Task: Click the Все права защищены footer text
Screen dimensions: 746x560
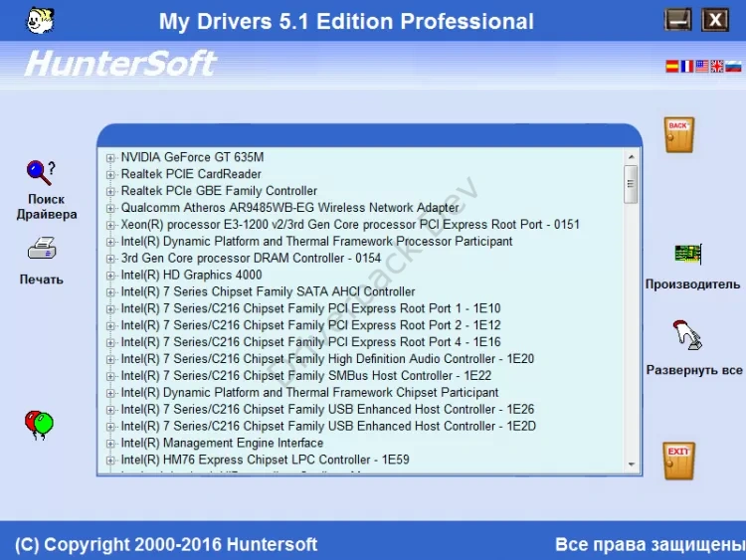Action: coord(650,544)
